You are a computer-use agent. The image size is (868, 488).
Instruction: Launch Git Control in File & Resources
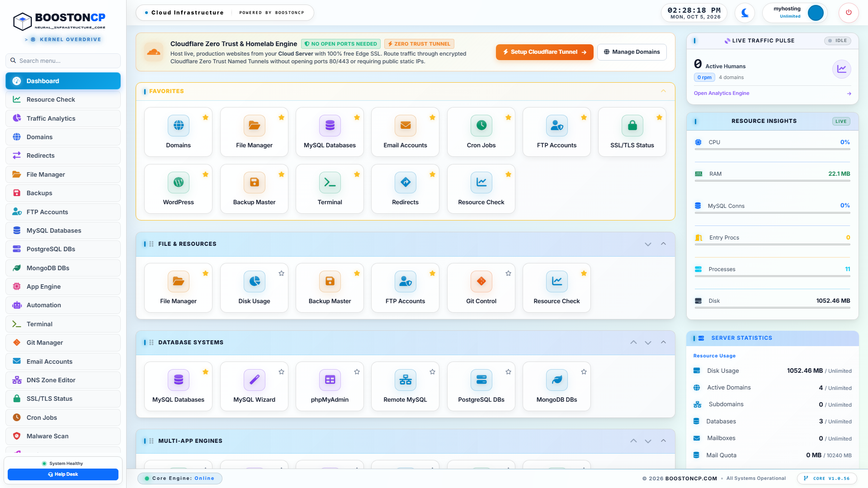(481, 288)
